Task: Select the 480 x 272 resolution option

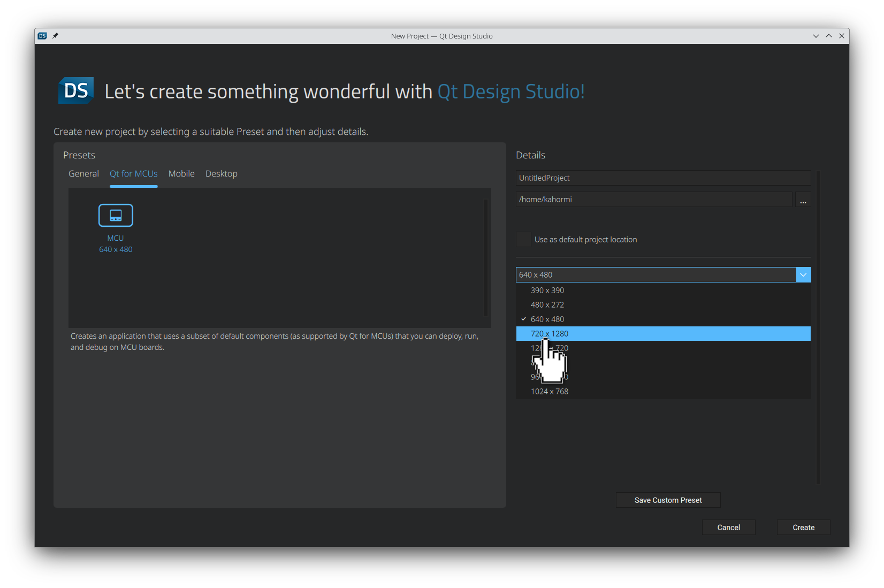Action: click(547, 304)
